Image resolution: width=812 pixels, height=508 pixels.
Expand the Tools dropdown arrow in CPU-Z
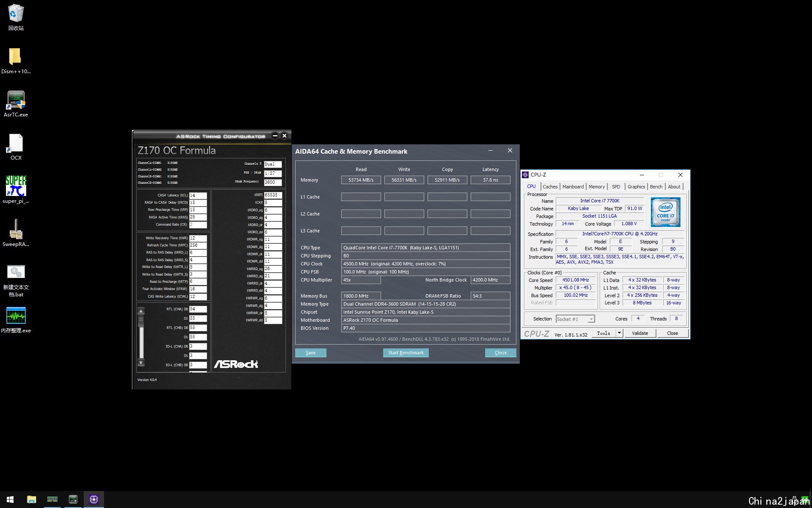[x=619, y=333]
